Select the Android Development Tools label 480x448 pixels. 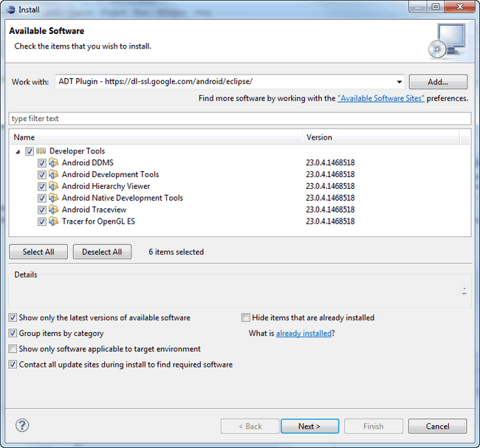[x=110, y=174]
